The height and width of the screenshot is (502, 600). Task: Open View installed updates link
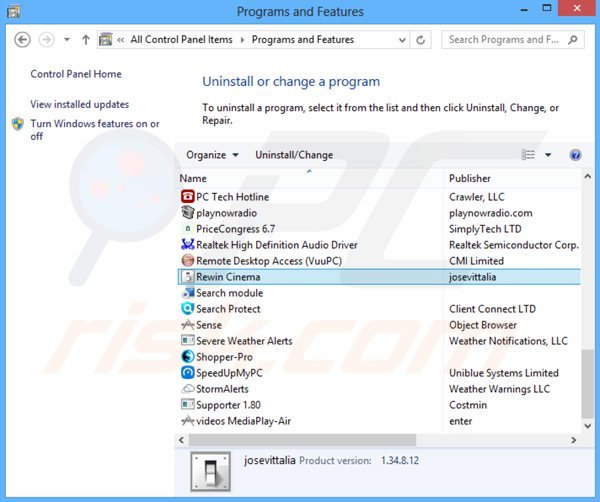[80, 104]
